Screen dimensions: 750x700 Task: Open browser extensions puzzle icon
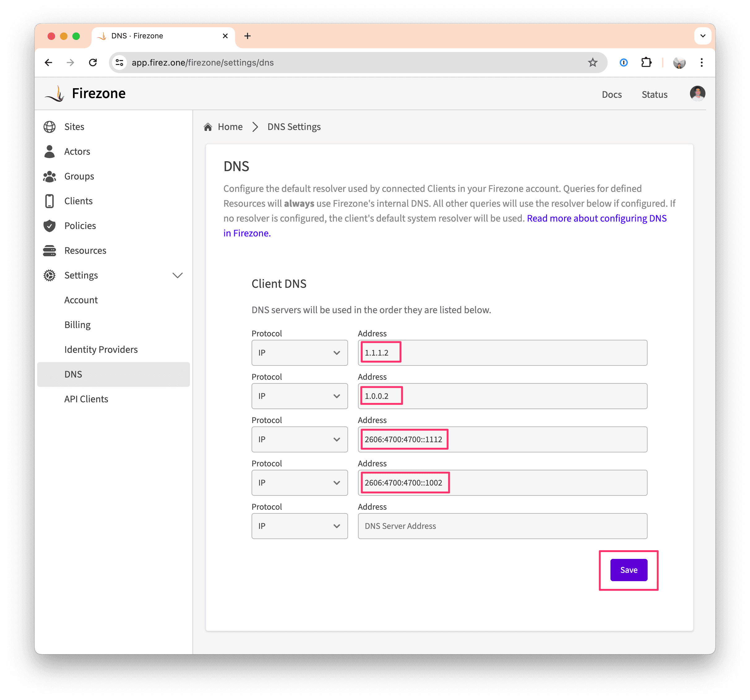click(x=646, y=63)
